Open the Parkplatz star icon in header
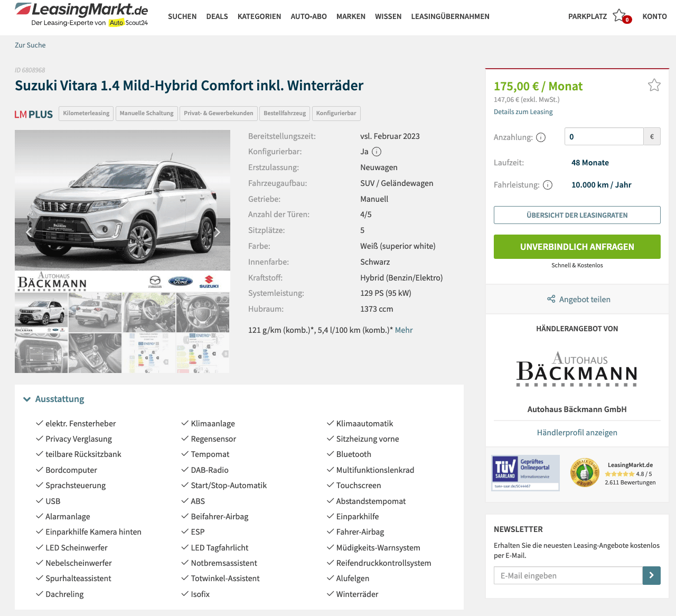 620,16
